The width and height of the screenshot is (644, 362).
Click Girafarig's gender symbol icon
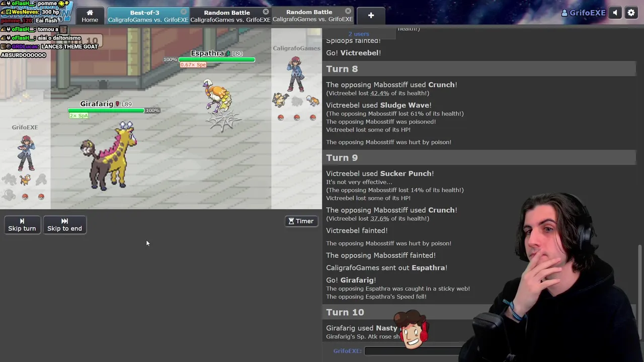click(117, 104)
